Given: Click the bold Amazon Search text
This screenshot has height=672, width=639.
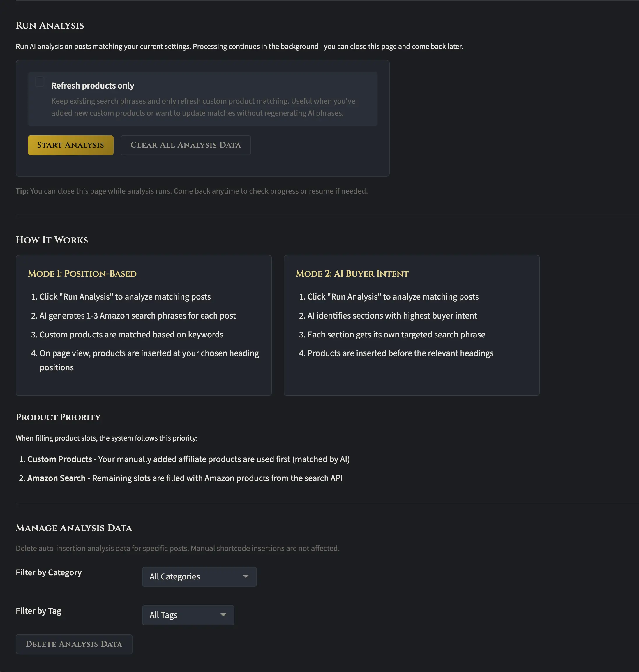Looking at the screenshot, I should pos(56,478).
